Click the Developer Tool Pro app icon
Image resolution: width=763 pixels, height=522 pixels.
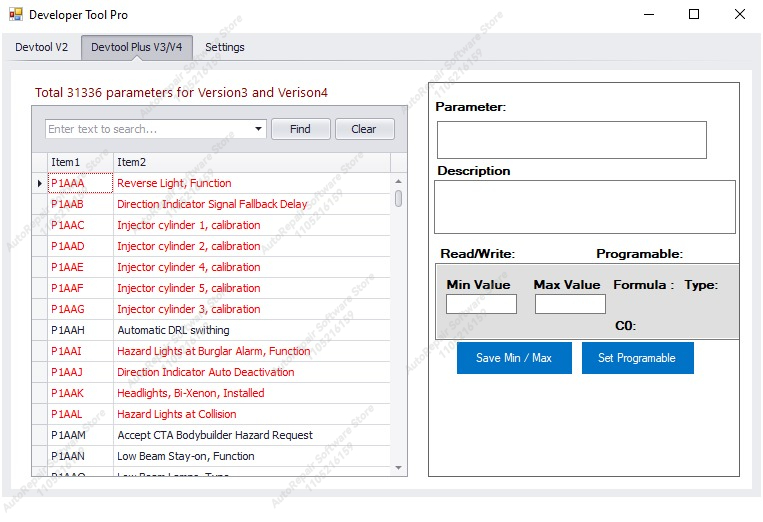coord(16,15)
